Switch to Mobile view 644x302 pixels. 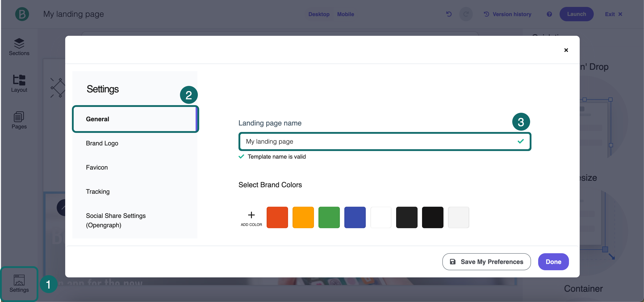tap(345, 14)
